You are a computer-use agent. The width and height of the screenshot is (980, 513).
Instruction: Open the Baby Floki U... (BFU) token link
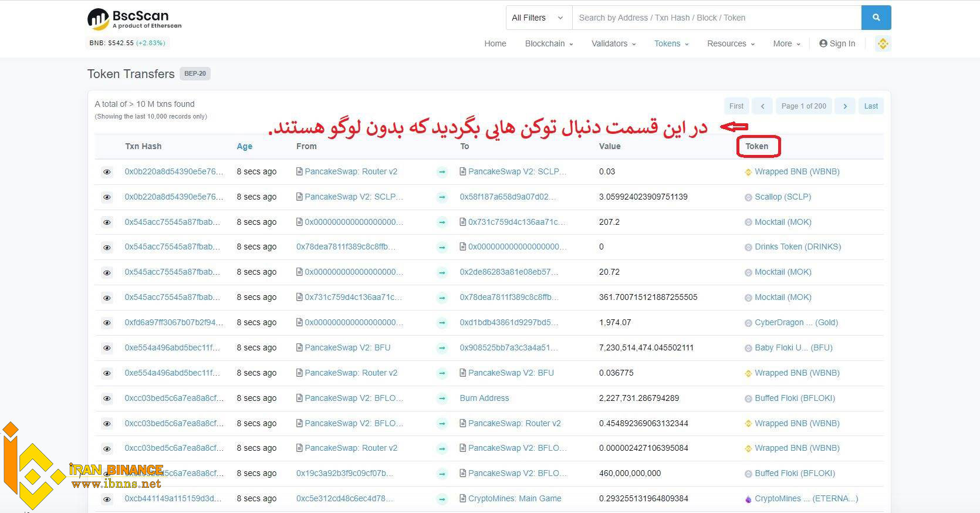click(x=793, y=347)
